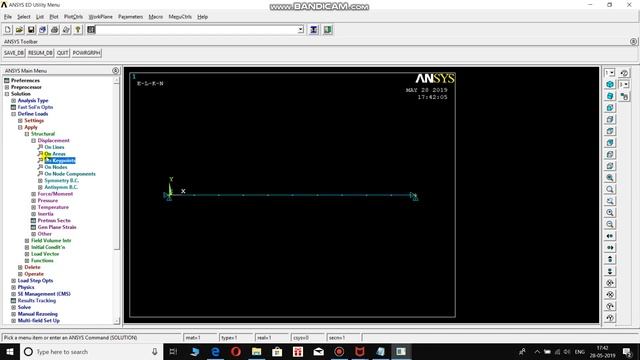Expand the Load Step Opts node
The height and width of the screenshot is (360, 640).
(x=13, y=281)
